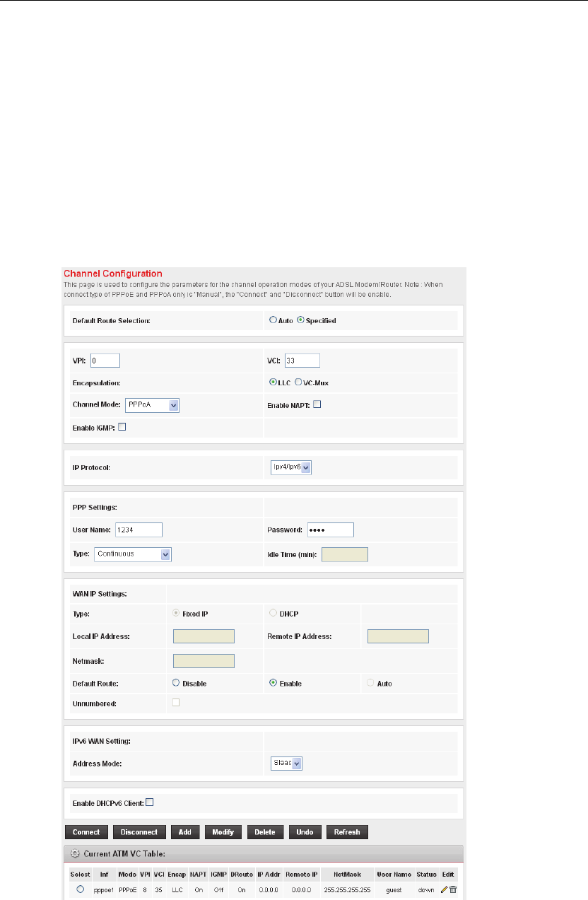Click the Local IP Address field
This screenshot has height=900, width=588.
[204, 636]
